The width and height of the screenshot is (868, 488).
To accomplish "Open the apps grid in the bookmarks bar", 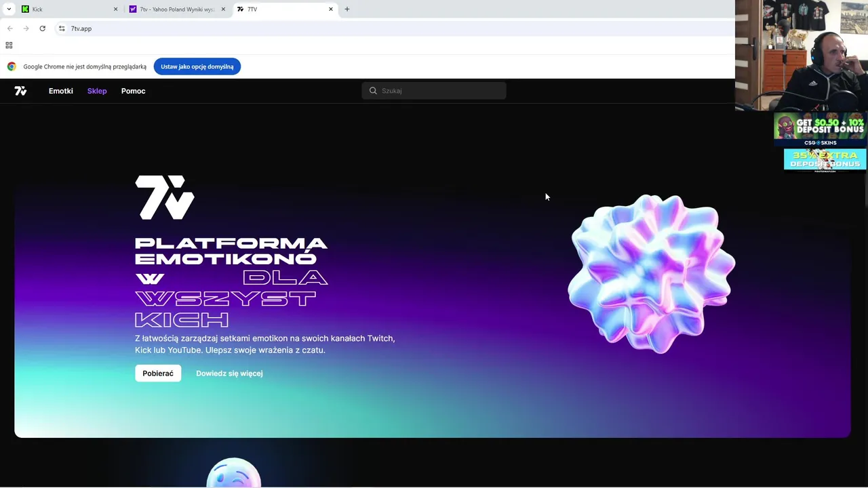I will 9,45.
